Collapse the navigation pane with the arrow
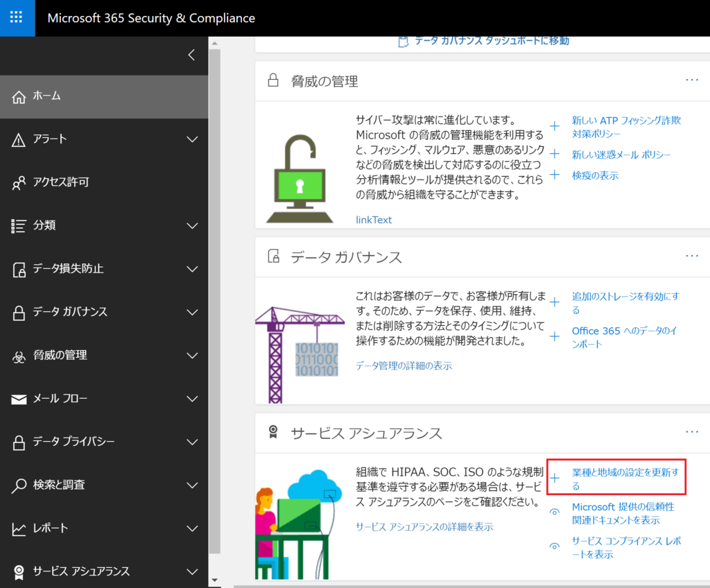 [x=192, y=55]
